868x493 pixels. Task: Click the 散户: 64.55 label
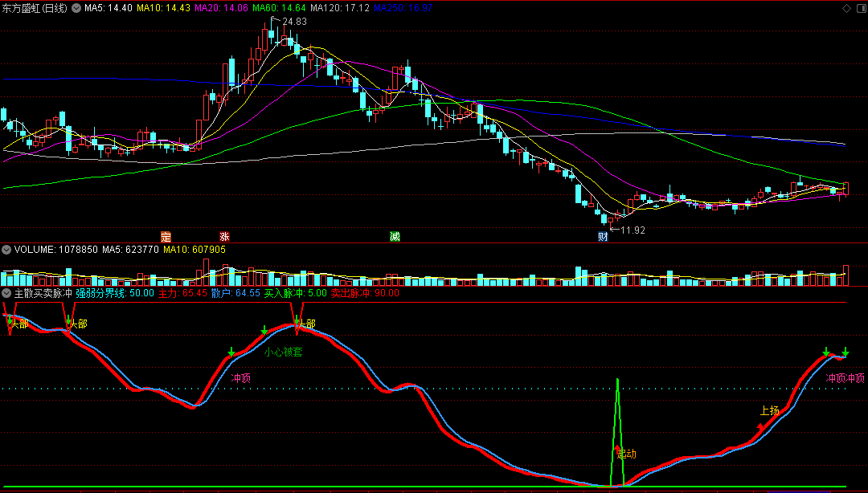tap(235, 293)
